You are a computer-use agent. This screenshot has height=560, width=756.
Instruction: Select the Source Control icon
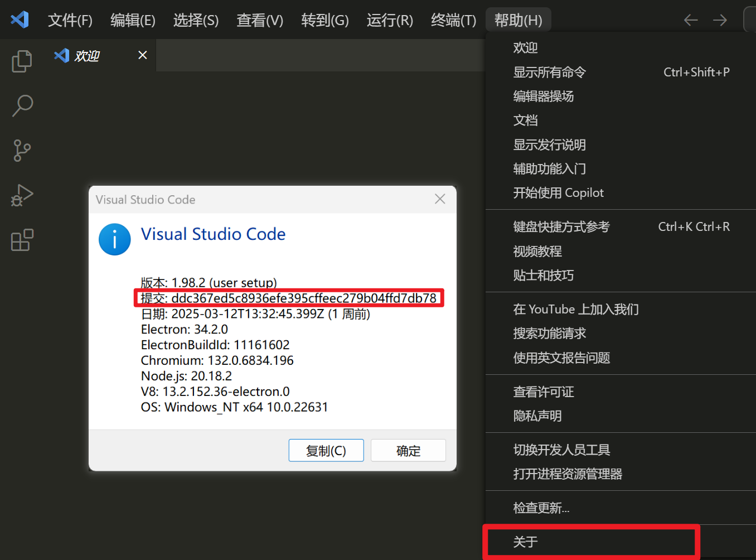coord(22,151)
